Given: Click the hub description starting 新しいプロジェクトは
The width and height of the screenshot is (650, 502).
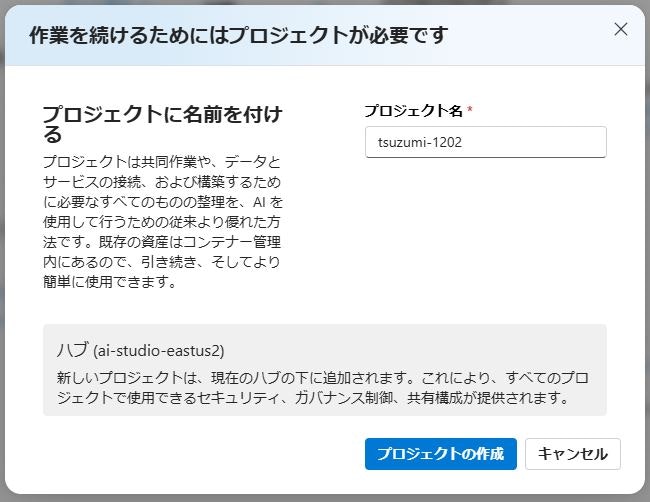Looking at the screenshot, I should click(x=323, y=388).
